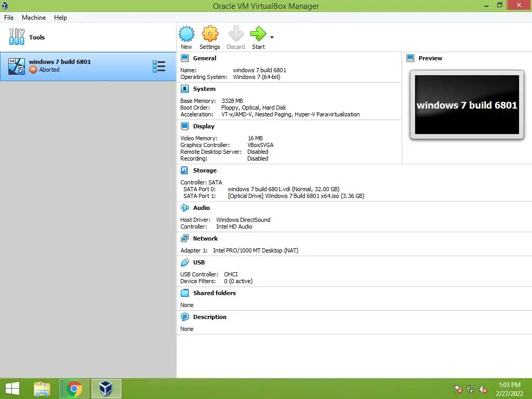Click the Discard toolbar icon

click(236, 34)
